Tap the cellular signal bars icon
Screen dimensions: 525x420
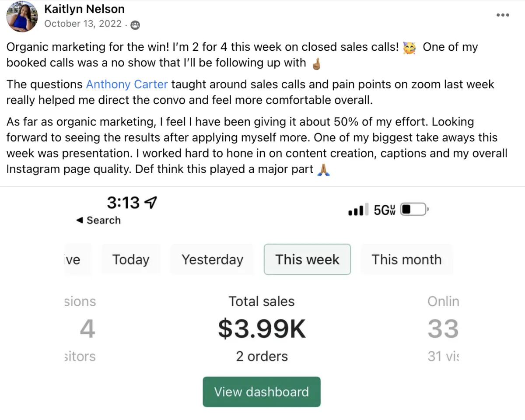tap(356, 211)
